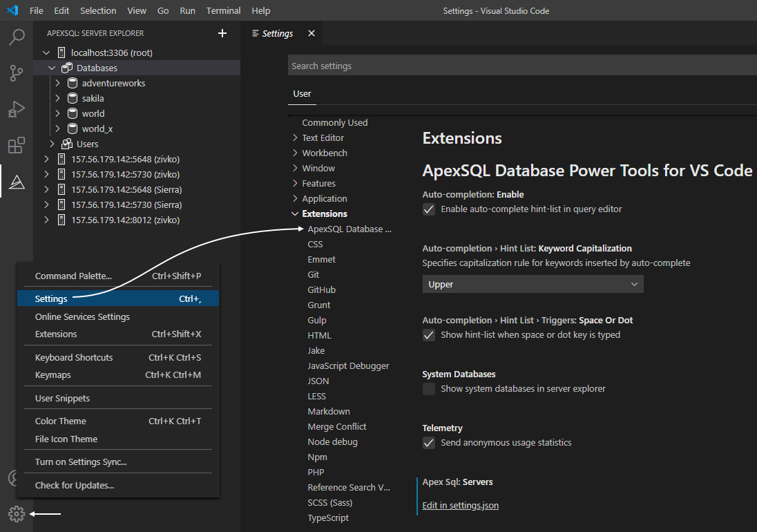This screenshot has width=757, height=532.
Task: Expand the sakila database node
Action: [57, 99]
